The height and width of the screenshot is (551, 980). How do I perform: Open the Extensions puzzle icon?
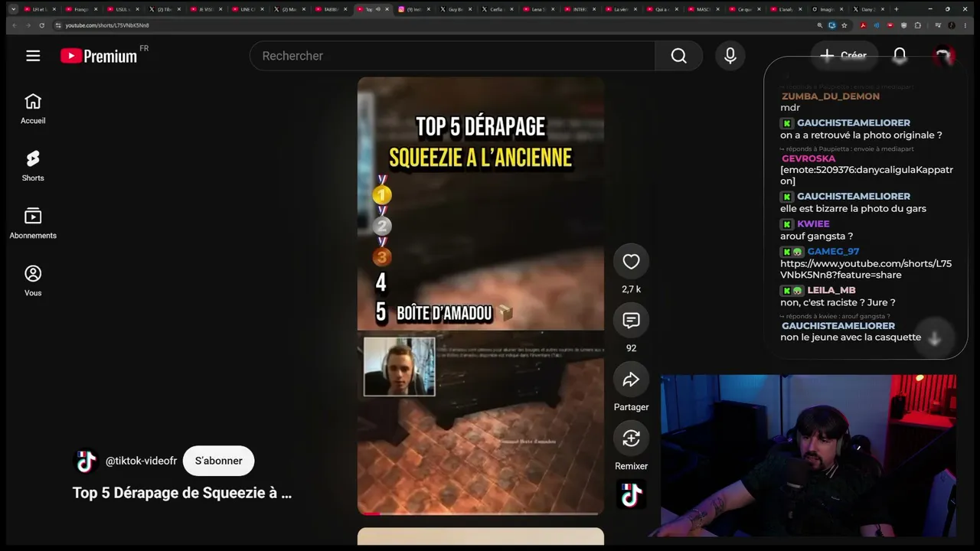click(x=918, y=25)
